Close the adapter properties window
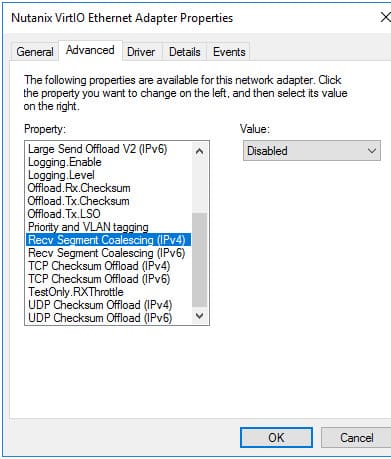The image size is (391, 459). pyautogui.click(x=385, y=17)
